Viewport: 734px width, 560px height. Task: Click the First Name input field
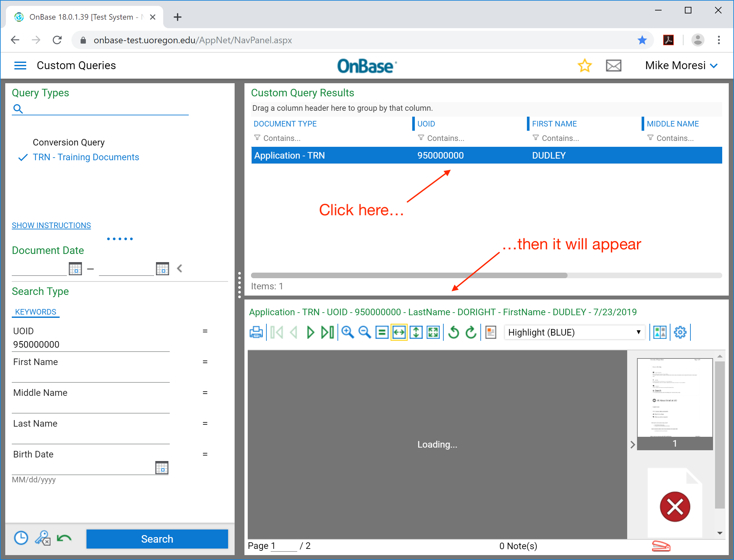(x=91, y=375)
